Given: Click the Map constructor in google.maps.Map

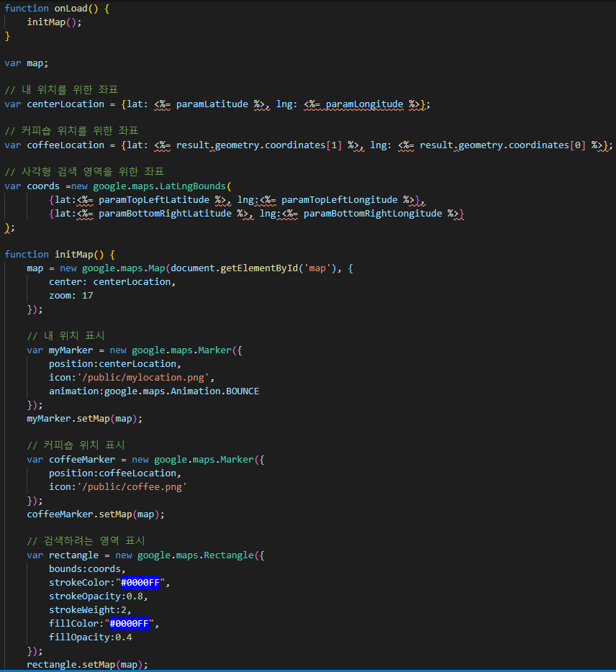Looking at the screenshot, I should [x=156, y=268].
